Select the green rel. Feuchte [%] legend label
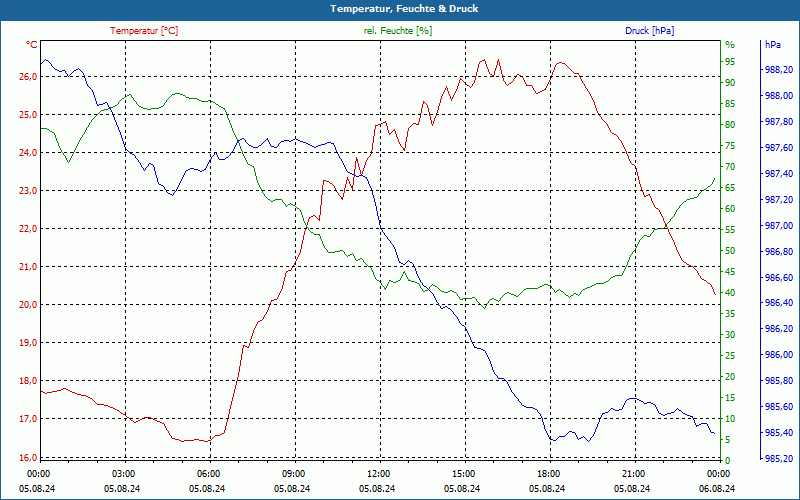The width and height of the screenshot is (800, 500). click(397, 31)
